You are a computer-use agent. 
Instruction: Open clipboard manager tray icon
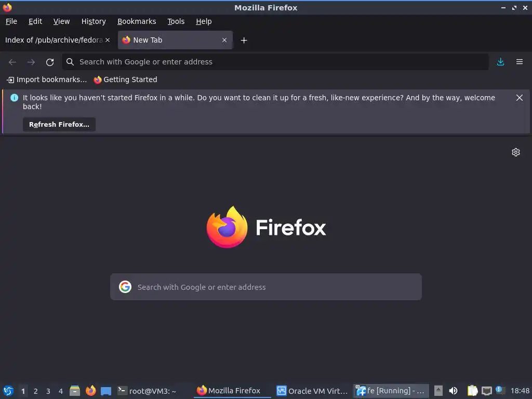click(472, 391)
